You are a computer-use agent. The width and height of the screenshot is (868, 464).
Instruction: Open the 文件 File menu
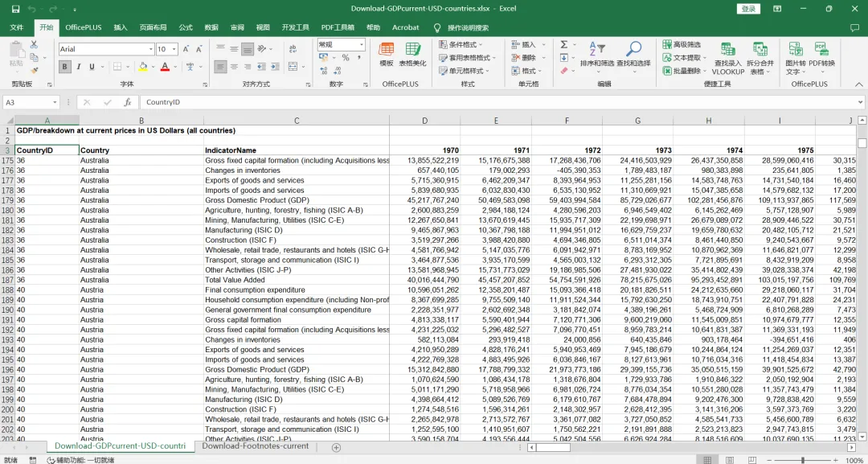point(17,27)
